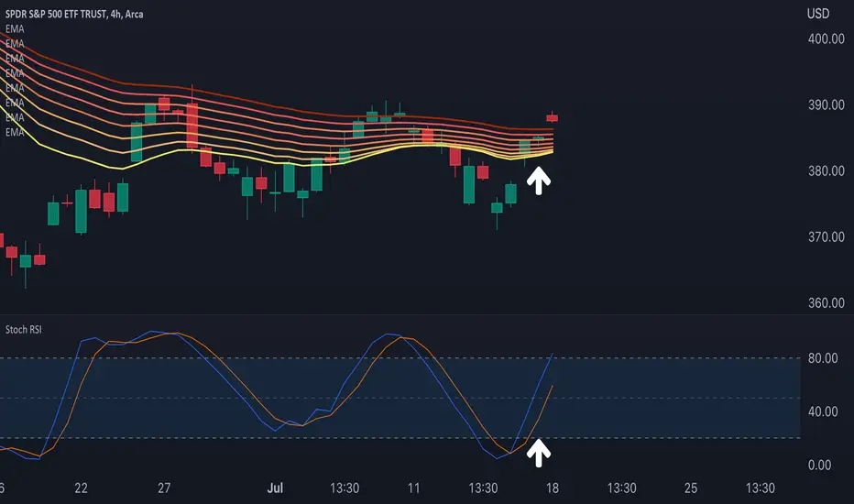This screenshot has height=504, width=854.
Task: Click the 18 date label on time axis
Action: 553,488
